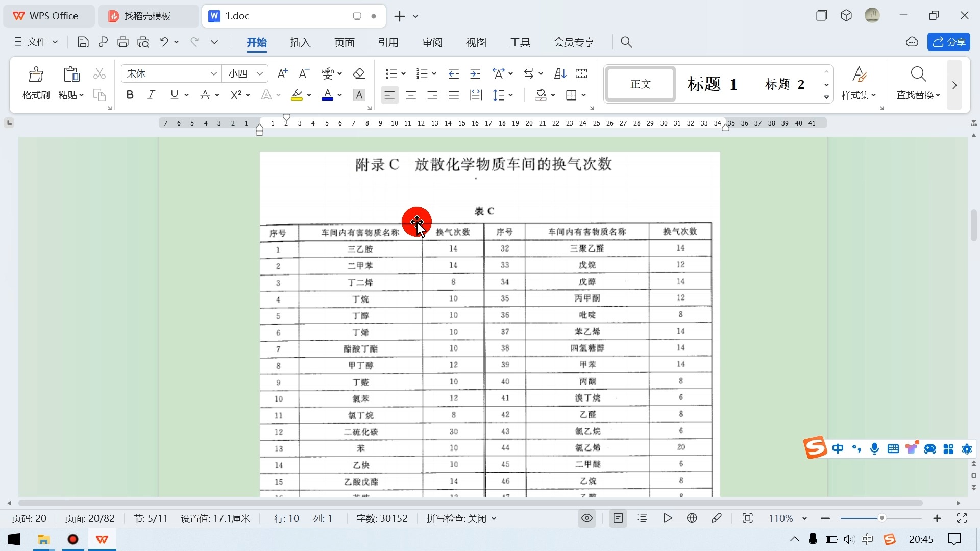Switch to 页面 tab
The height and width of the screenshot is (551, 980).
(x=345, y=42)
